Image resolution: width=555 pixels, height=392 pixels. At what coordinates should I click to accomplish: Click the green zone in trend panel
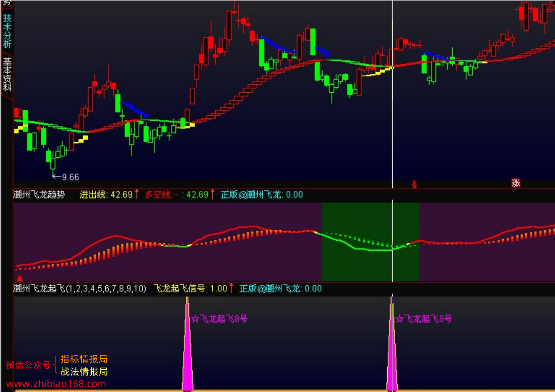click(x=371, y=242)
